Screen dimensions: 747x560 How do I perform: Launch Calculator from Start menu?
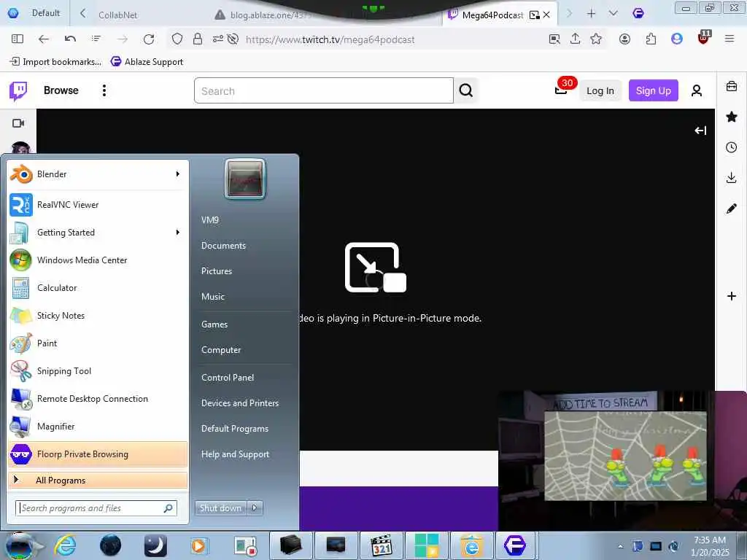[98, 287]
